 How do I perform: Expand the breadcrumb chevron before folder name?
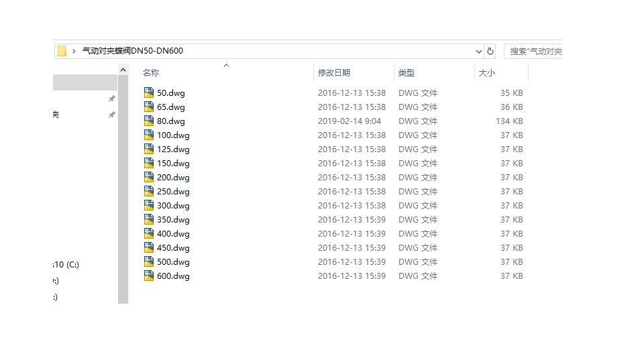pyautogui.click(x=74, y=52)
